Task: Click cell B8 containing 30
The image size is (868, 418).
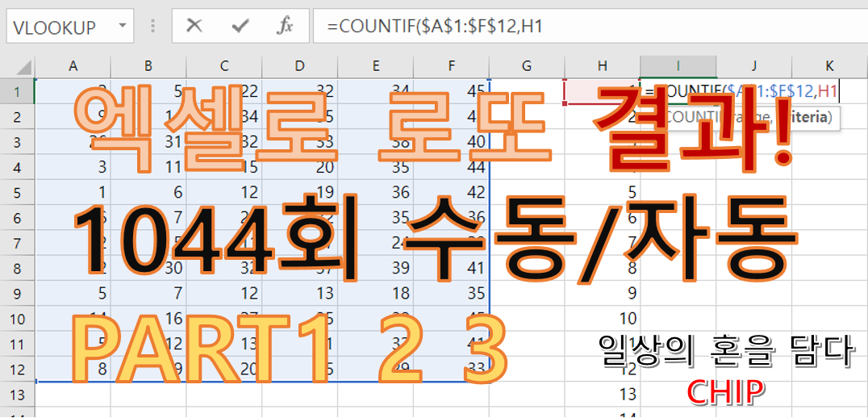Action: [x=148, y=269]
